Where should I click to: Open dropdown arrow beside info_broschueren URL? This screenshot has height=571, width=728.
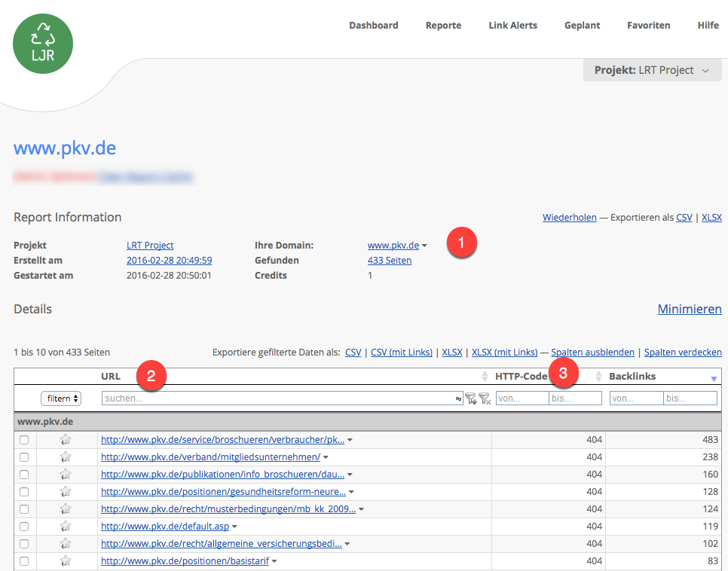click(x=350, y=475)
